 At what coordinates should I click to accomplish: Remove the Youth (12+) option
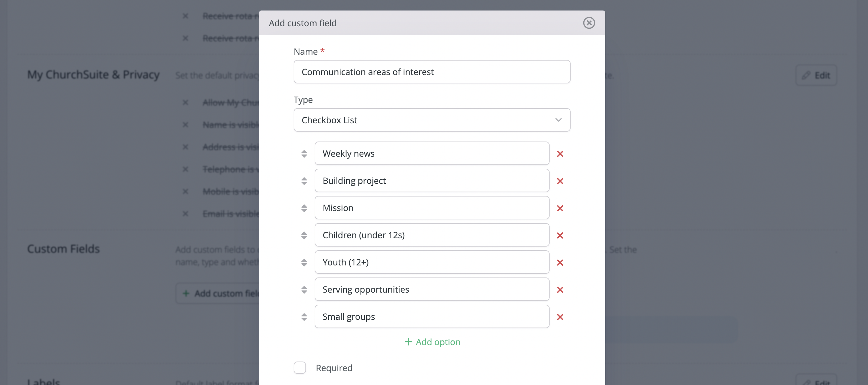pos(560,262)
